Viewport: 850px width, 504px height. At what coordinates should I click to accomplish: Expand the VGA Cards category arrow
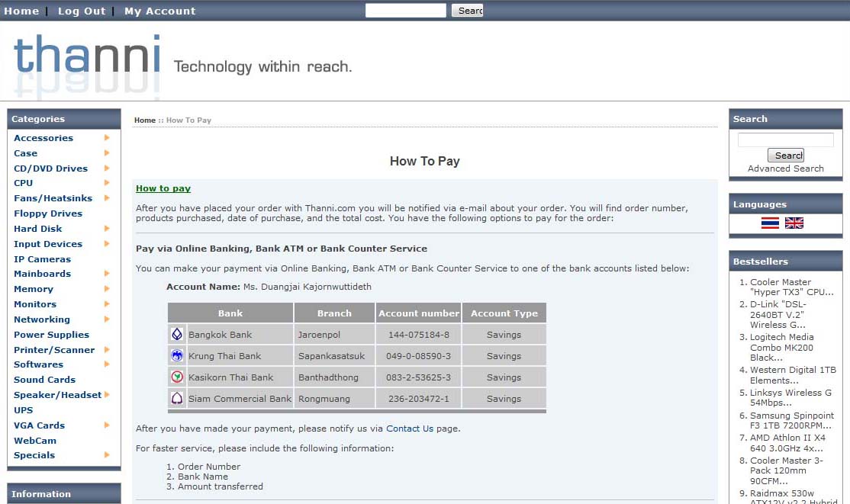pyautogui.click(x=107, y=425)
